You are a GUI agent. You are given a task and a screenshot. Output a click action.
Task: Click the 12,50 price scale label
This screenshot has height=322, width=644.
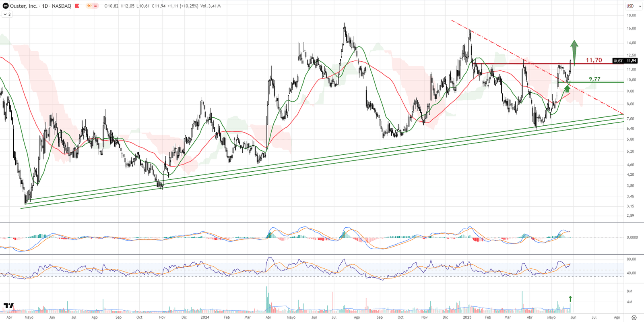click(632, 55)
